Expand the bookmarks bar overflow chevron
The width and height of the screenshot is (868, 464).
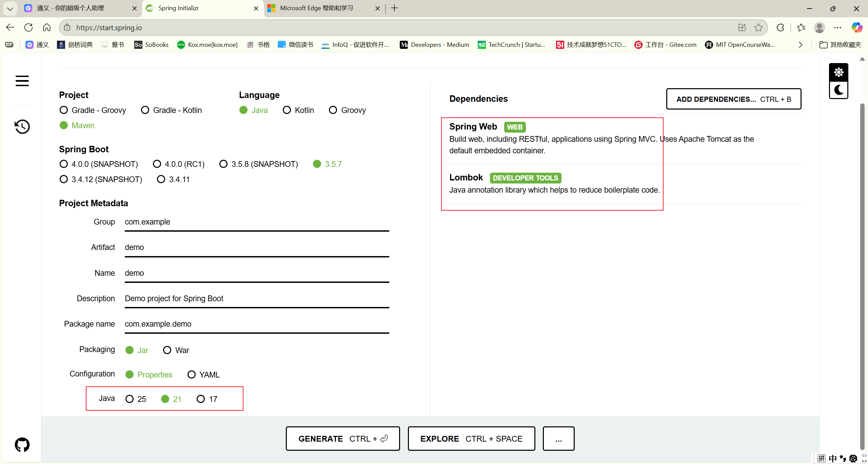tap(801, 45)
